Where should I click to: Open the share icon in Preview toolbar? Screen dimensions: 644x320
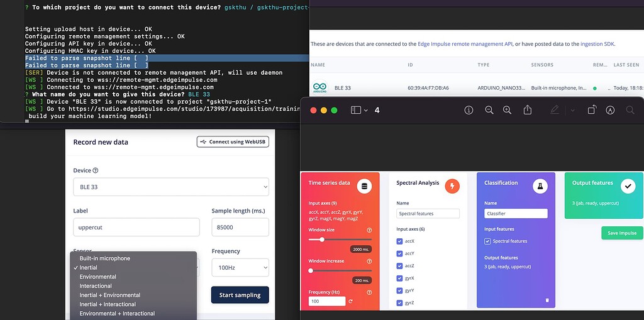pyautogui.click(x=528, y=109)
